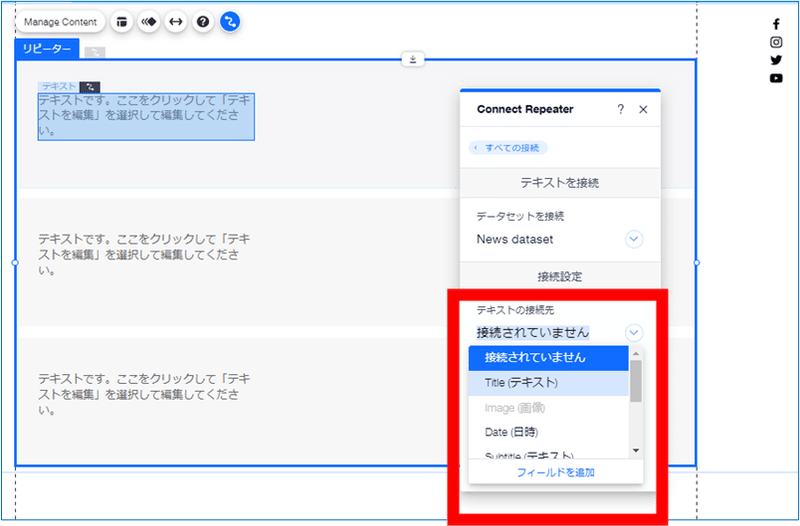This screenshot has height=526, width=800.
Task: Choose 接続されていません option in list
Action: pyautogui.click(x=548, y=358)
